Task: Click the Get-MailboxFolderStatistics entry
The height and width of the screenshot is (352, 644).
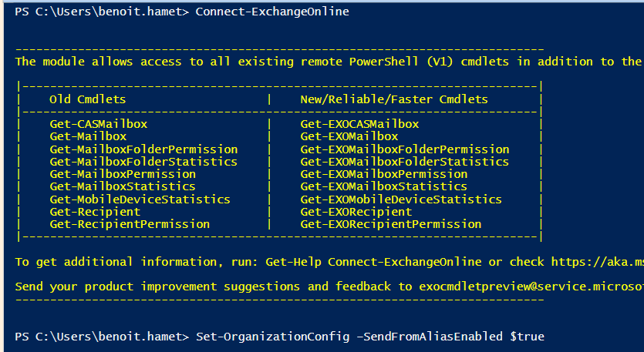Action: 143,162
